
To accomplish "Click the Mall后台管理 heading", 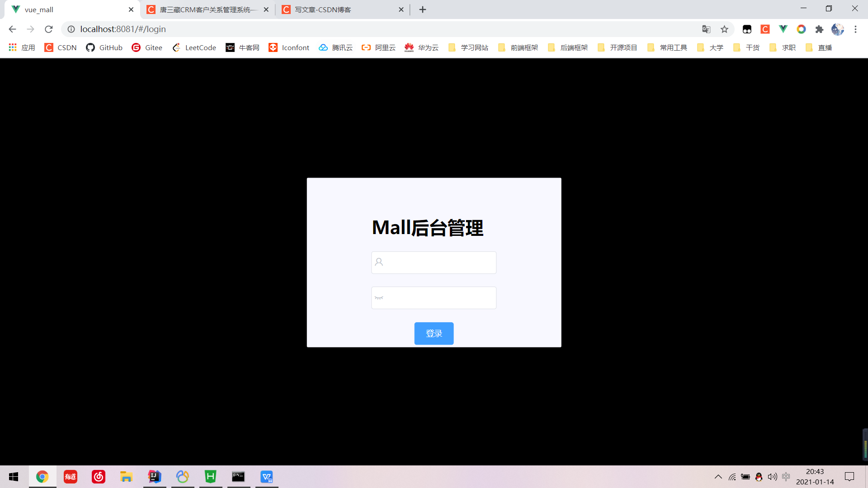I will 428,228.
